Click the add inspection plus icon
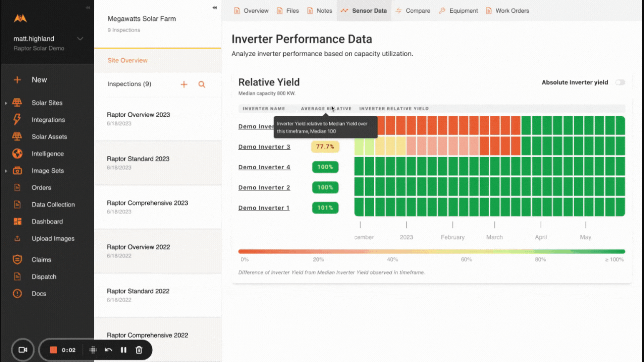 (x=184, y=84)
